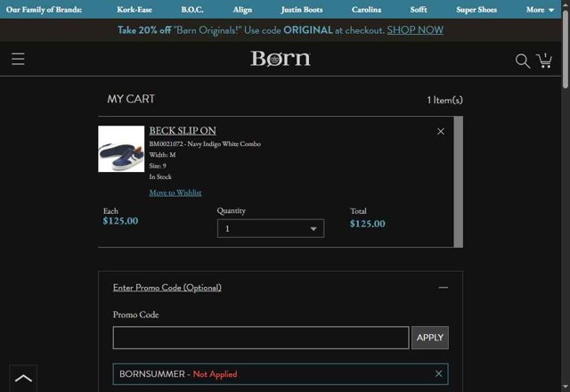This screenshot has height=392, width=570.
Task: Click Enter Promo Code (Optional) heading
Action: [x=167, y=288]
